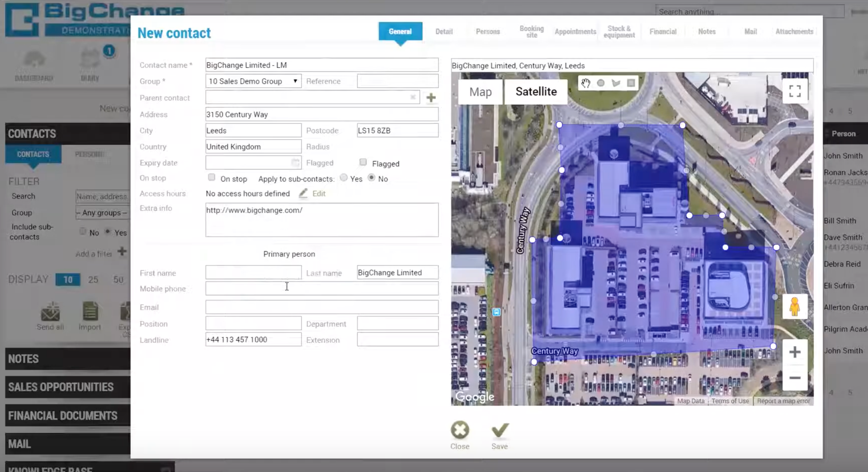Open the Expiry date calendar picker

(295, 162)
